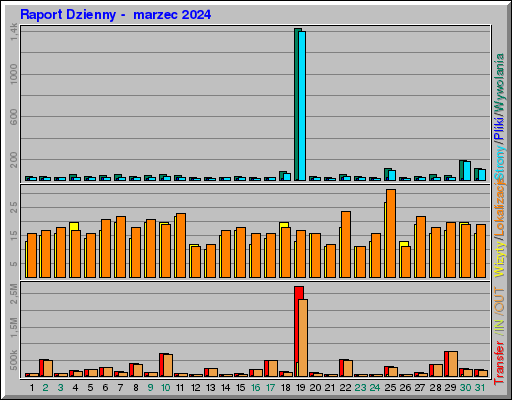This screenshot has height=400, width=512.
Task: Click the '1,5M' y-axis value
Action: pyautogui.click(x=14, y=327)
